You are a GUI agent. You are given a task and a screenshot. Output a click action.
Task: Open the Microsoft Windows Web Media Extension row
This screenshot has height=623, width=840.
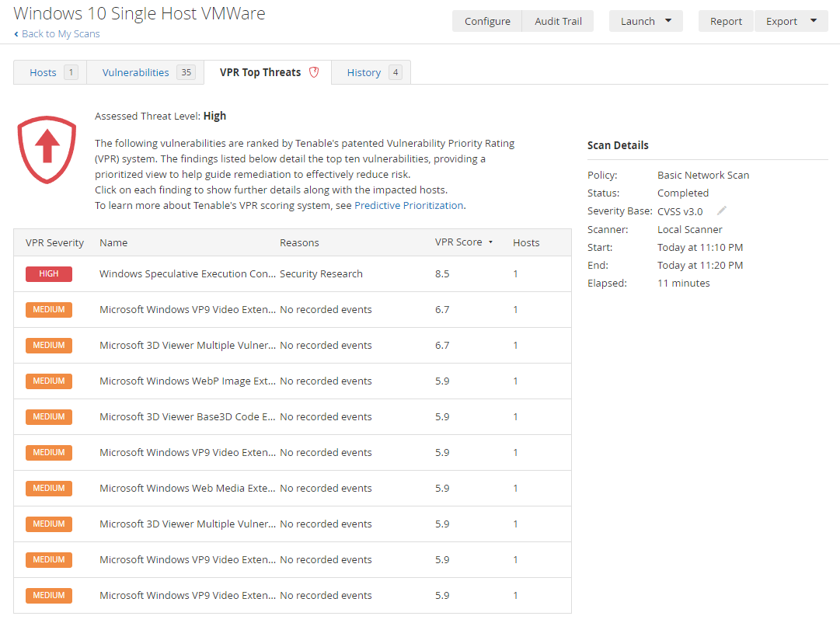pos(292,488)
